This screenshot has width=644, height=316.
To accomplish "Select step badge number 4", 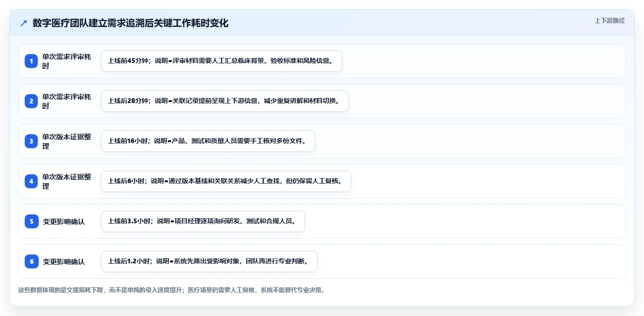I will coord(31,181).
